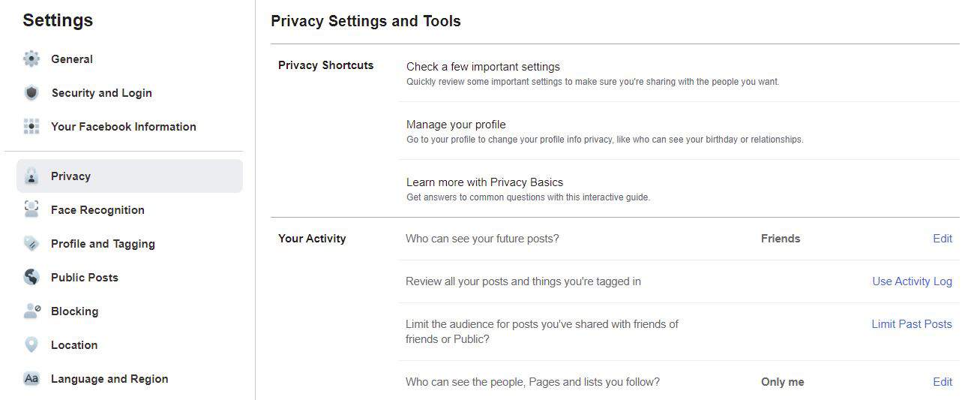Click the Face Recognition icon
The height and width of the screenshot is (400, 980).
tap(31, 210)
